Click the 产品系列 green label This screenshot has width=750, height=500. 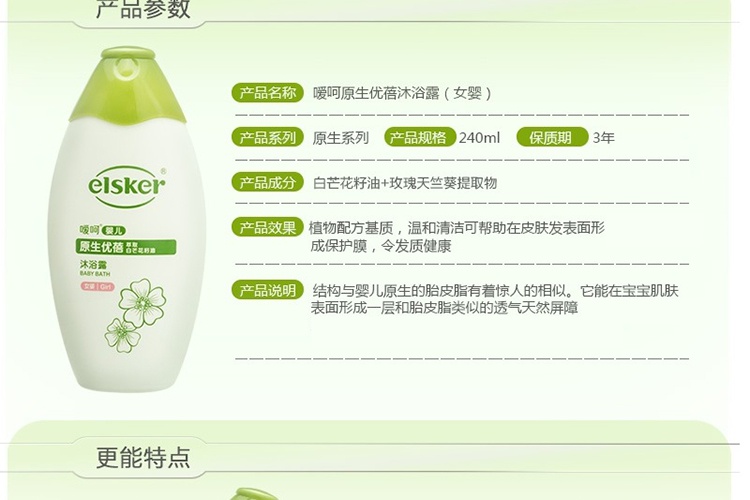point(268,137)
